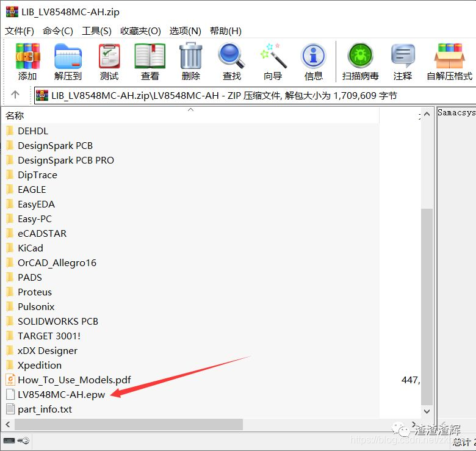
Task: Click the 删除 (Delete) trash icon
Action: click(x=190, y=62)
